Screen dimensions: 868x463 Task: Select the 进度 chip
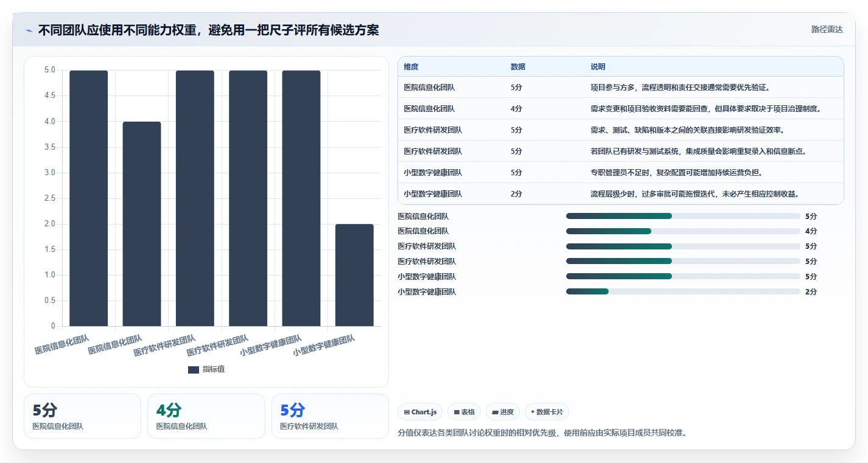click(x=503, y=412)
